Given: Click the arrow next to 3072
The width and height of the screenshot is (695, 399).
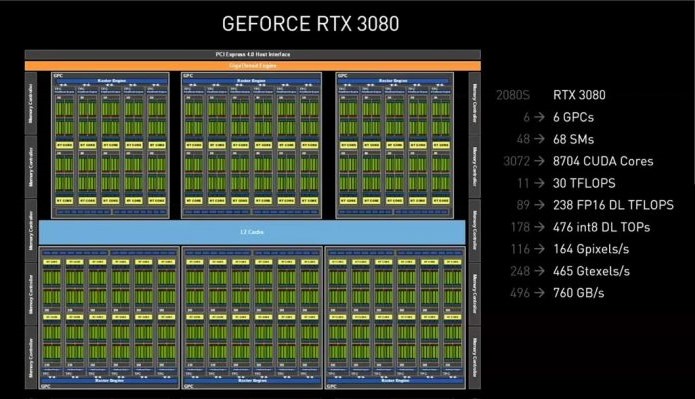Looking at the screenshot, I should click(539, 161).
